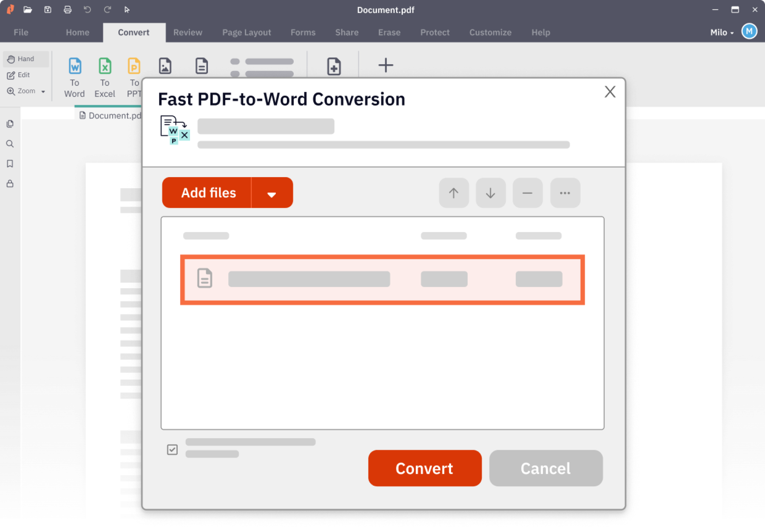The width and height of the screenshot is (765, 532).
Task: Open the PDF-to-image conversion tool
Action: [x=165, y=66]
